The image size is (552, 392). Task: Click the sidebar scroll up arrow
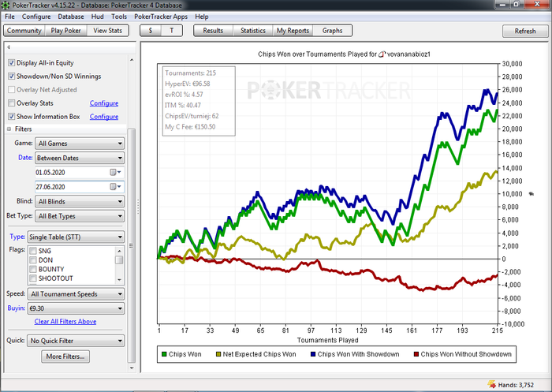[132, 60]
